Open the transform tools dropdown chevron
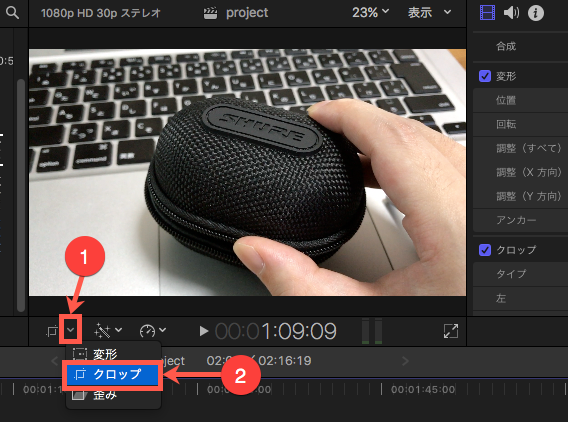The image size is (568, 422). coord(71,330)
